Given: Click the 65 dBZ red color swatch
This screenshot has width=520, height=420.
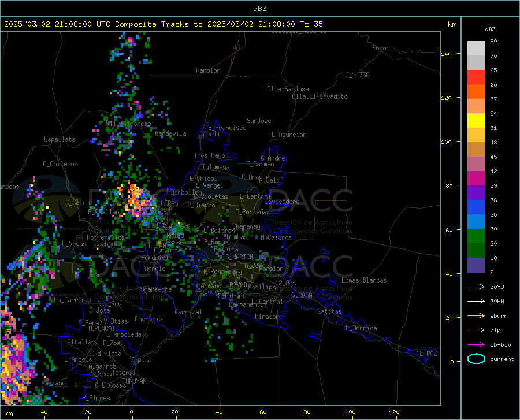Looking at the screenshot, I should point(476,77).
